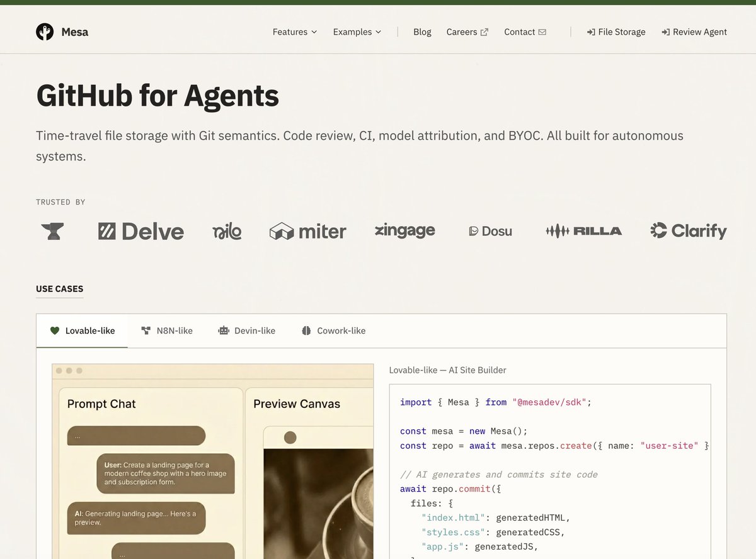Switch to the Cowork-like tab
The height and width of the screenshot is (559, 756).
tap(333, 330)
